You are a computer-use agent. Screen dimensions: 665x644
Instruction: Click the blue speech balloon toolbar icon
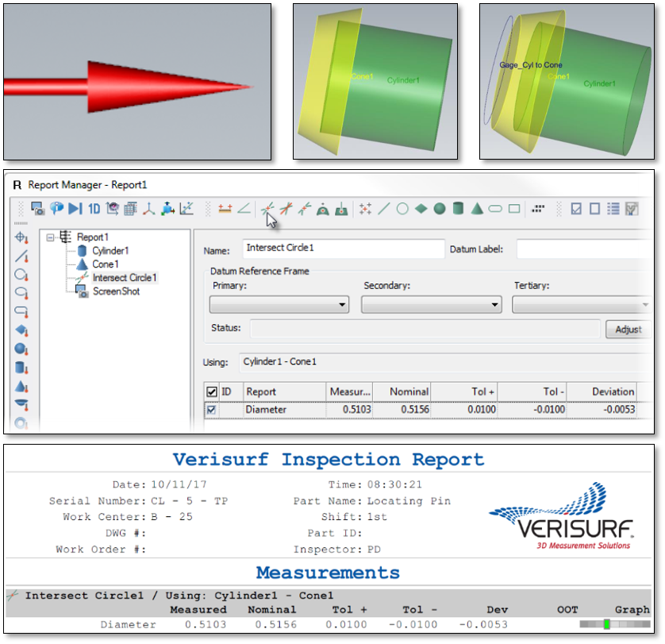coord(56,208)
